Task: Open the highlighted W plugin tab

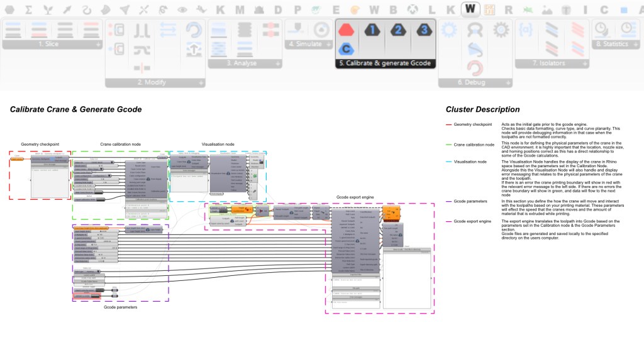Action: [x=469, y=9]
